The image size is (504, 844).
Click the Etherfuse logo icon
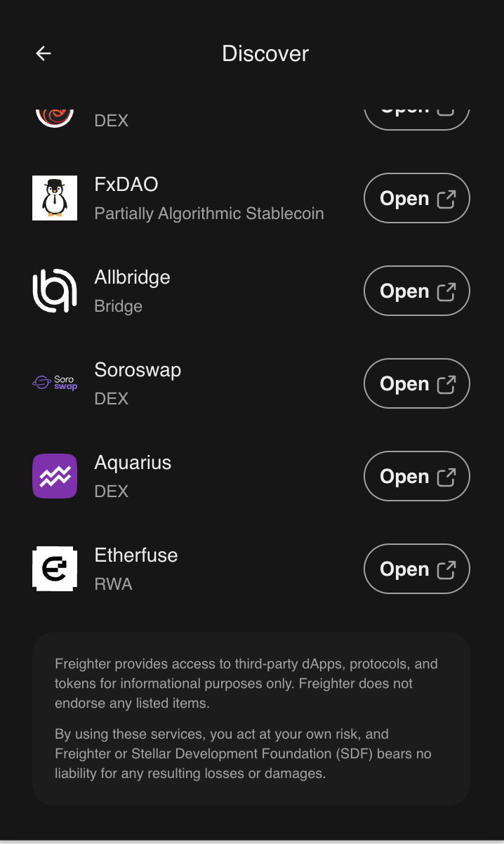(x=55, y=569)
